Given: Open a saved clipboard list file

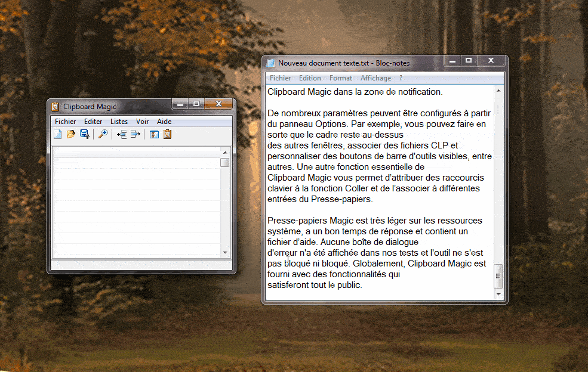Looking at the screenshot, I should click(71, 134).
